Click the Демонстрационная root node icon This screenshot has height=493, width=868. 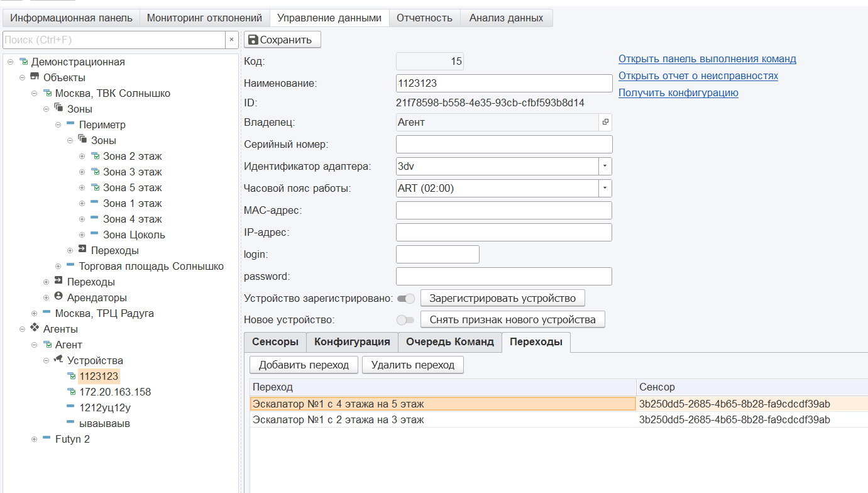pyautogui.click(x=23, y=62)
